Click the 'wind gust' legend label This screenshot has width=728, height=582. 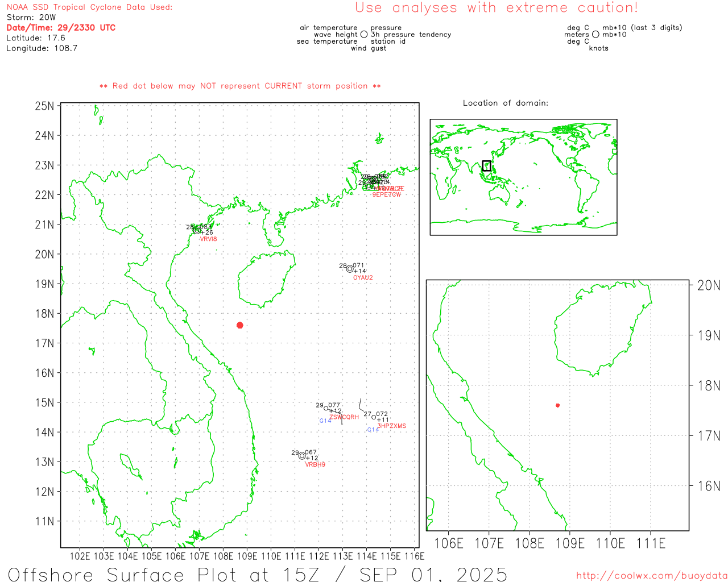coord(369,48)
